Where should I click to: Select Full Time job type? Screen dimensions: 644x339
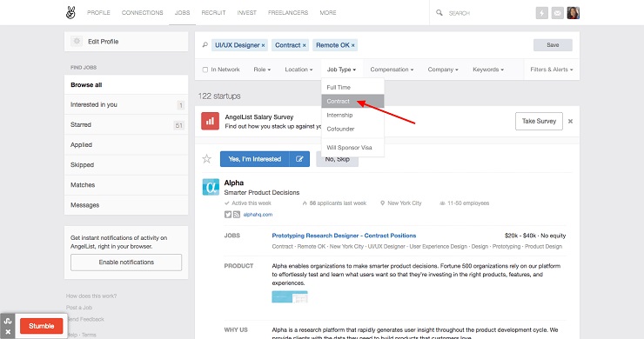click(352, 88)
